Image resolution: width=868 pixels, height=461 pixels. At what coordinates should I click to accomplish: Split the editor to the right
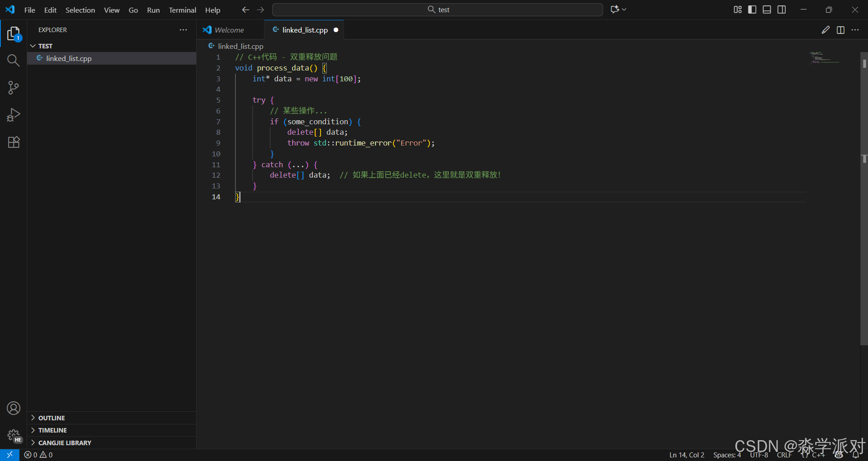(840, 30)
